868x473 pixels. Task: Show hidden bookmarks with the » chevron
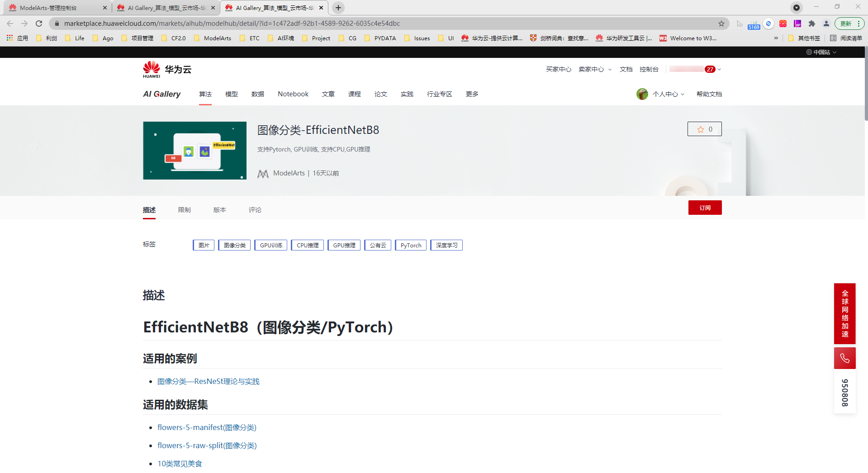click(776, 38)
